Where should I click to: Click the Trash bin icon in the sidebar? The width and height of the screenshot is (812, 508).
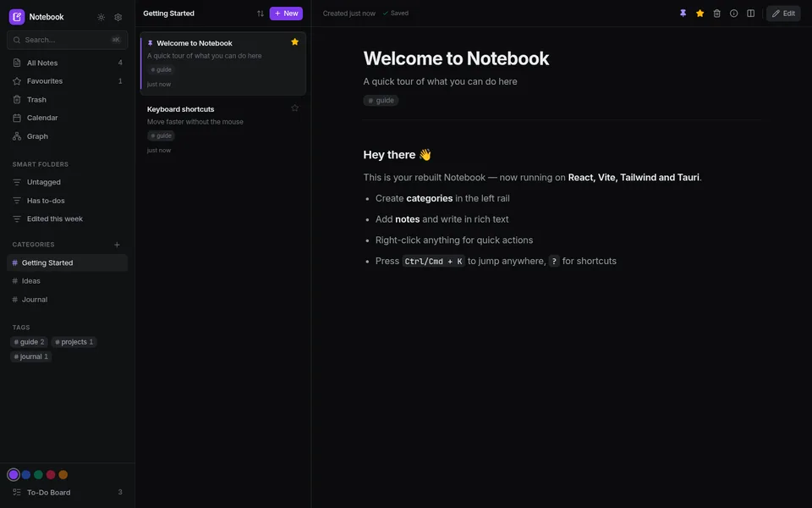[x=17, y=100]
